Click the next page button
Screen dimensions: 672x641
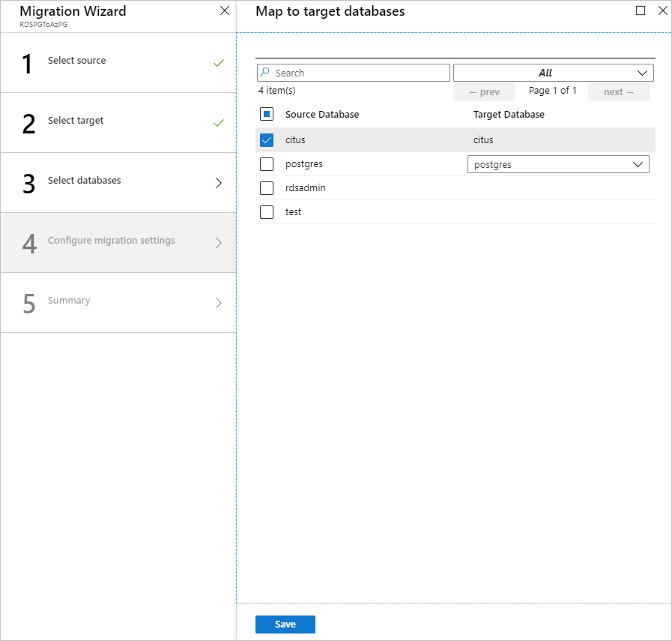click(x=618, y=91)
